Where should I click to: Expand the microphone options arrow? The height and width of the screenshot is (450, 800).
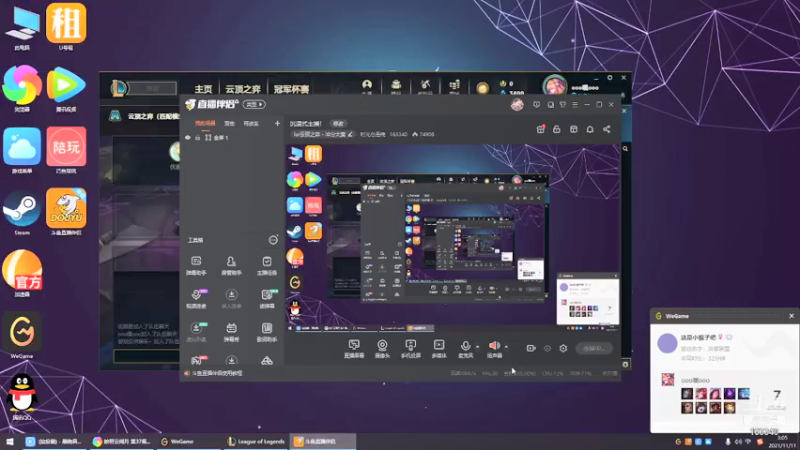tap(477, 347)
